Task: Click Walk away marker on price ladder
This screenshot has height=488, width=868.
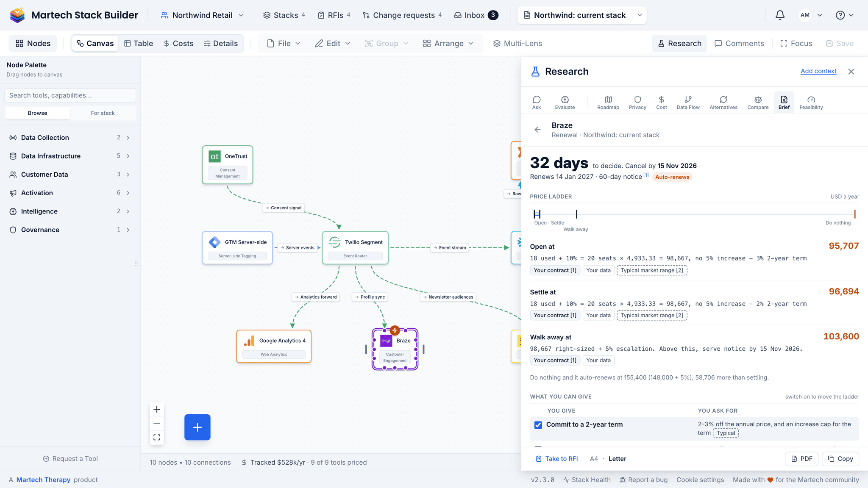Action: tap(576, 214)
